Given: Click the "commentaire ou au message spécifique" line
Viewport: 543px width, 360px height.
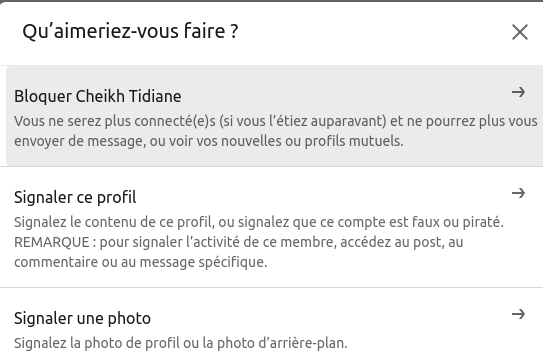Looking at the screenshot, I should (141, 262).
